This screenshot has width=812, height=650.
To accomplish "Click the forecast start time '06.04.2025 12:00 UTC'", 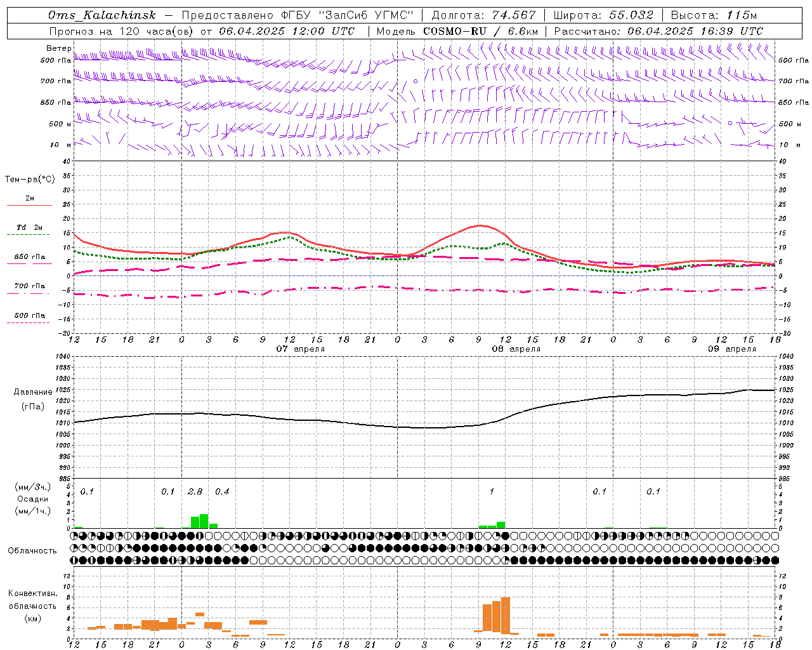I will [287, 31].
